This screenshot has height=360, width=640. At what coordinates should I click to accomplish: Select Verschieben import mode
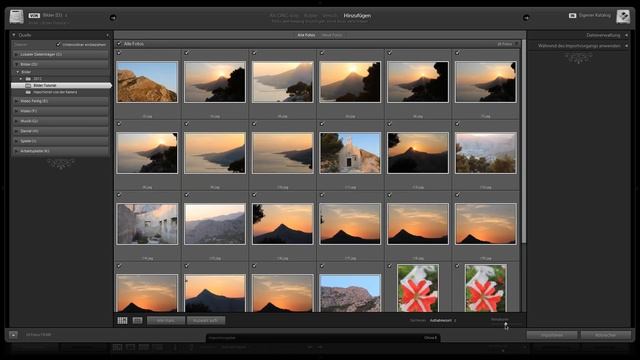coord(330,16)
